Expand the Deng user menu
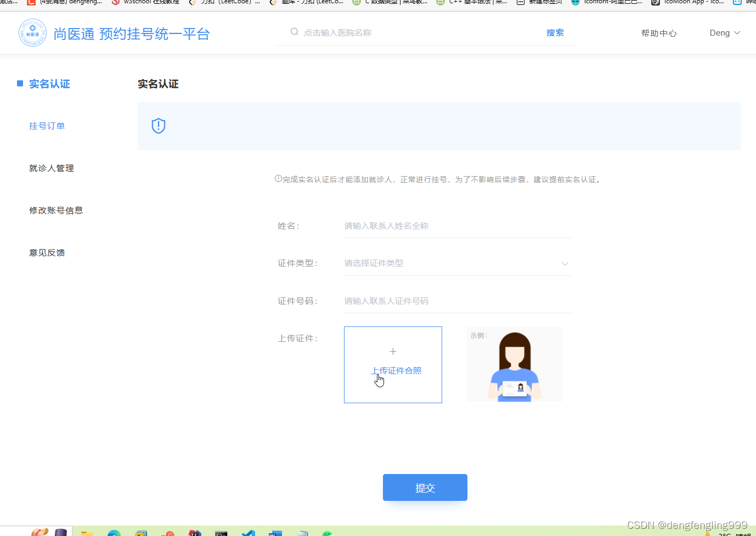The height and width of the screenshot is (536, 756). [x=725, y=33]
